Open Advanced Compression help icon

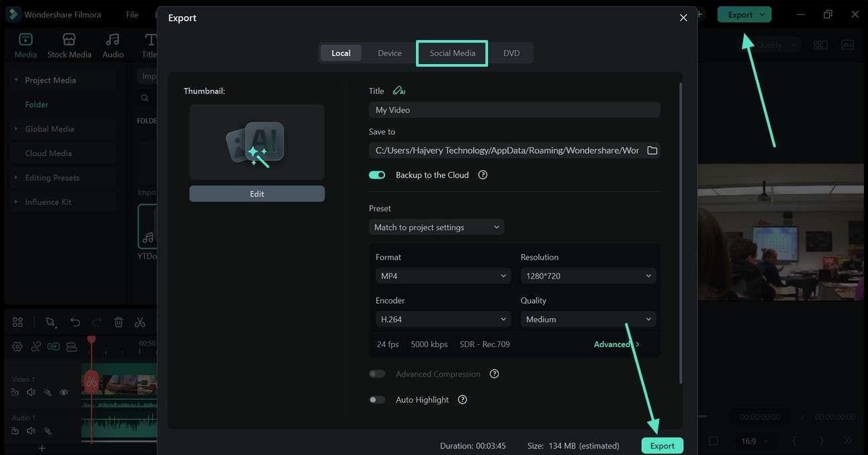click(494, 374)
